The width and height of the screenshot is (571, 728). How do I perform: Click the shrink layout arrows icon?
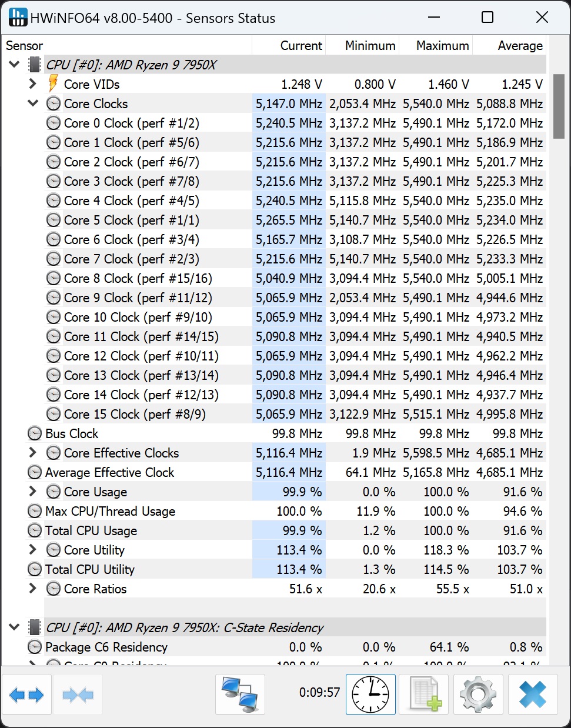click(78, 695)
